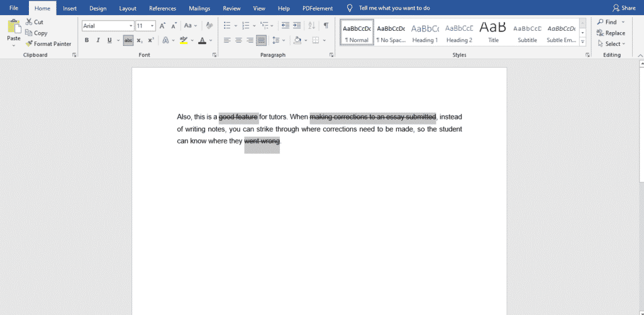The height and width of the screenshot is (315, 644).
Task: Apply the Heading 2 style
Action: [459, 32]
